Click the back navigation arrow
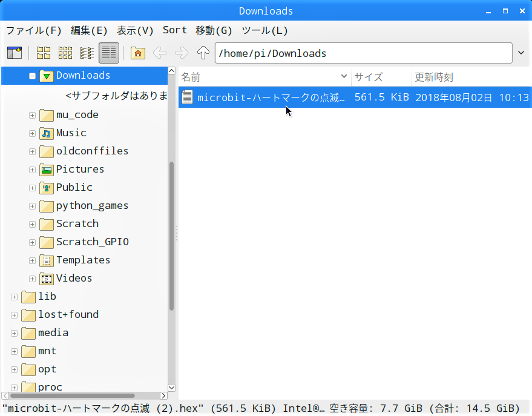This screenshot has width=532, height=416. [x=159, y=53]
